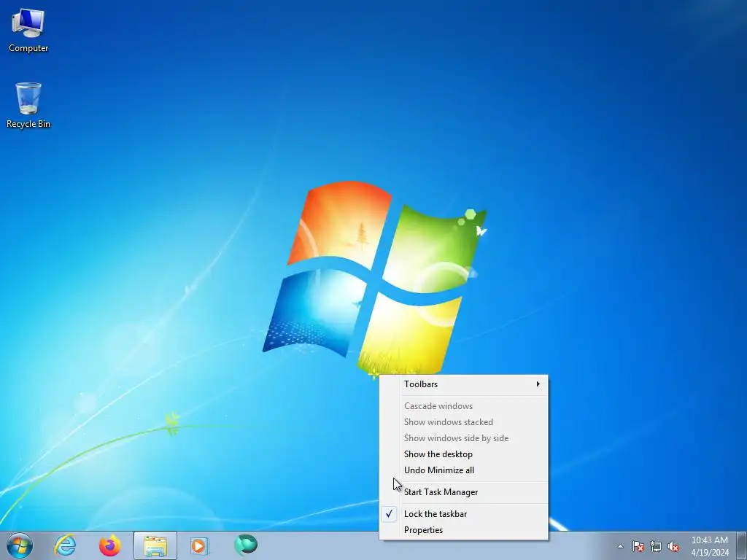
Task: Click the green round app taskbar icon
Action: pyautogui.click(x=246, y=545)
